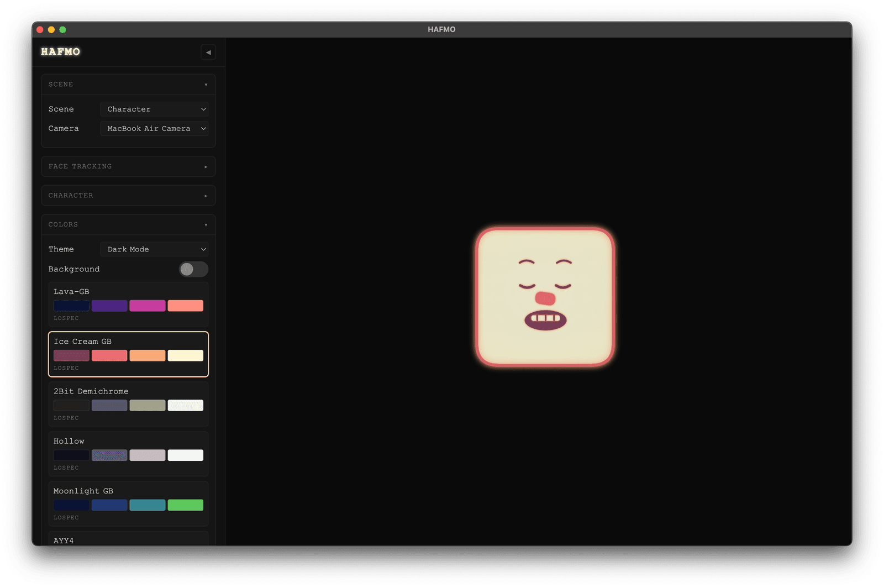Click the slate purple swatch in 2Bit Demichrome
The width and height of the screenshot is (884, 588).
click(109, 406)
